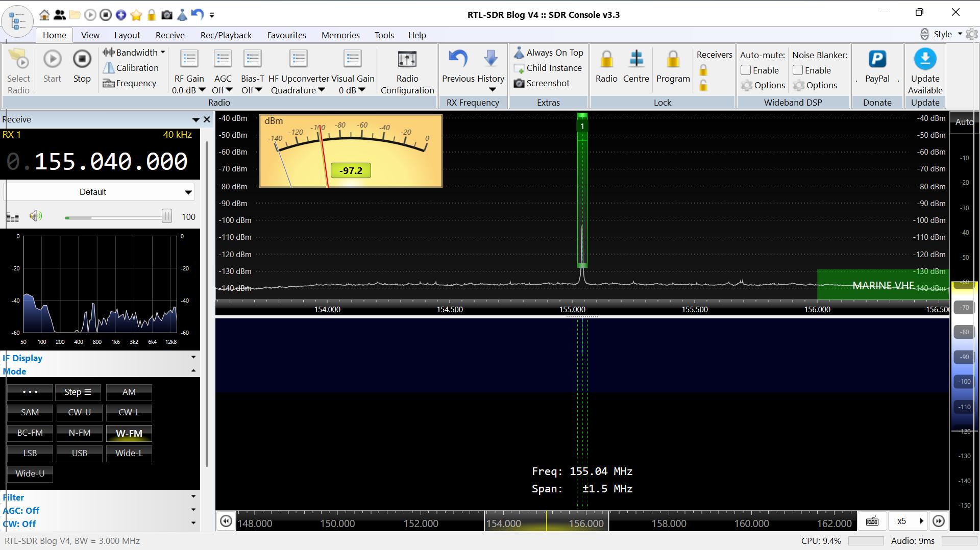Switch to the Rec/Playback tab
This screenshot has width=980, height=550.
coord(226,35)
